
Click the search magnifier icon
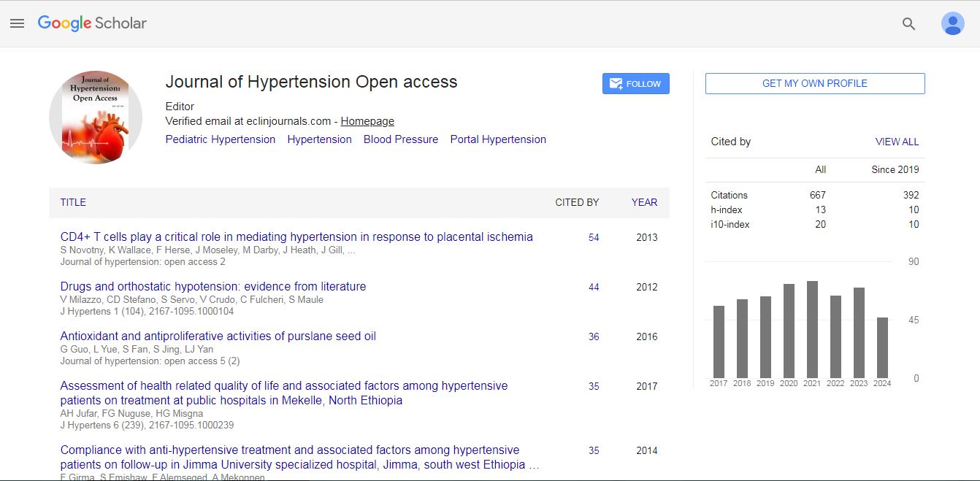tap(908, 24)
